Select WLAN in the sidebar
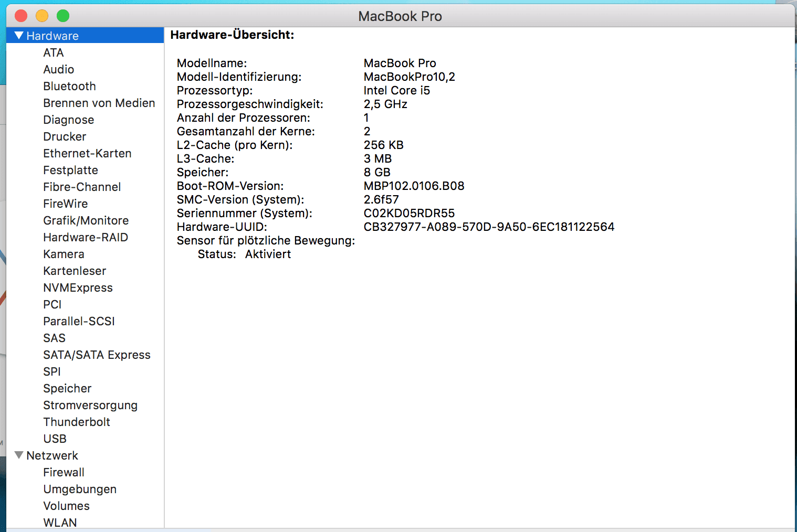 point(60,522)
